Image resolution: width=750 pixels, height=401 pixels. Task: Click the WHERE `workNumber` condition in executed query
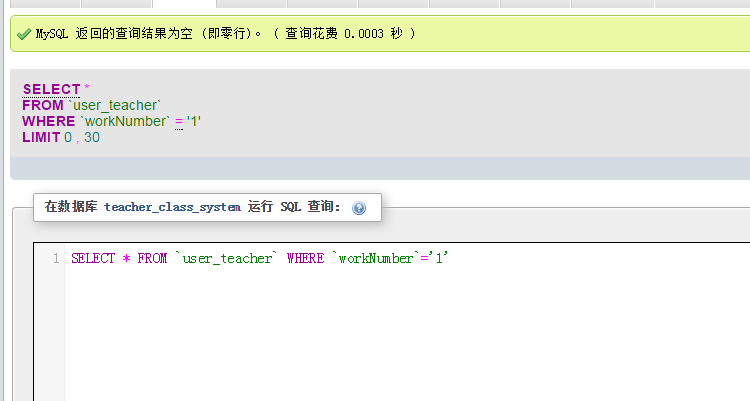pyautogui.click(x=111, y=122)
